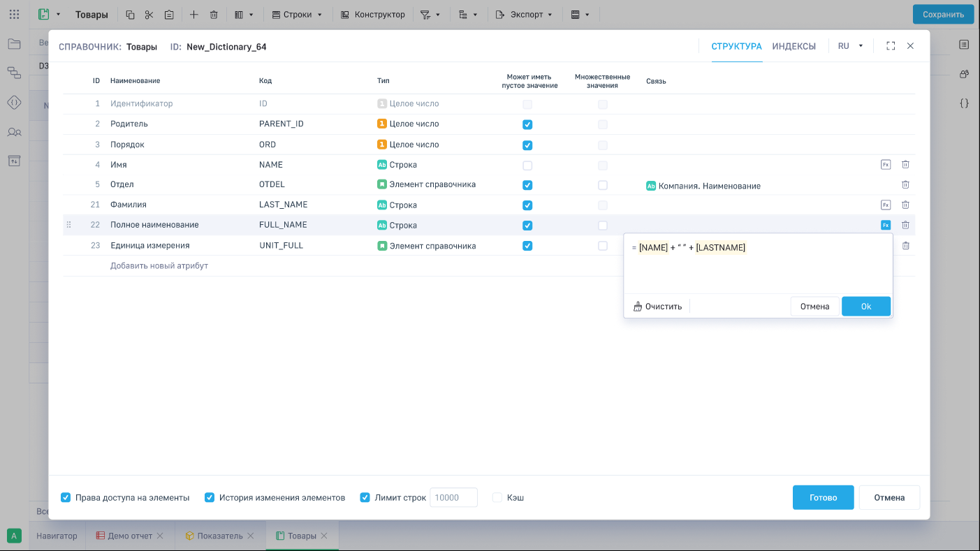Uncheck Права доступа на элементы
This screenshot has width=980, height=551.
point(66,498)
